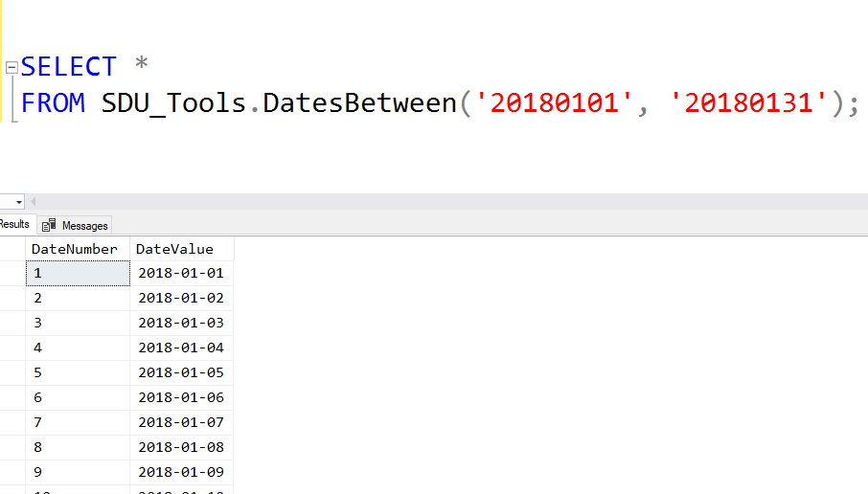Select row header for the 2018-01-01 row
Image resolution: width=868 pixels, height=494 pixels.
(12, 273)
